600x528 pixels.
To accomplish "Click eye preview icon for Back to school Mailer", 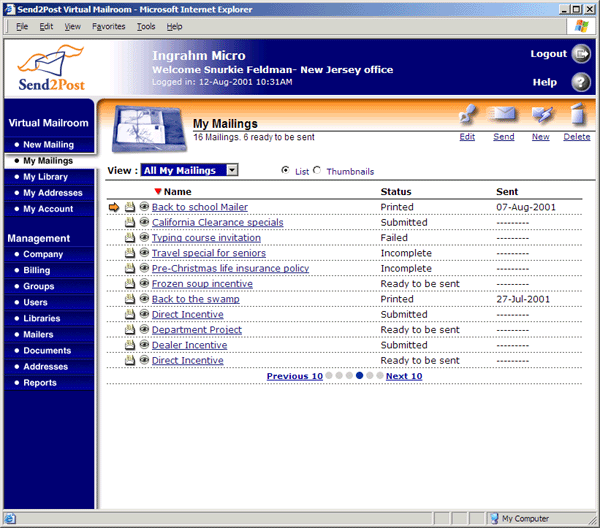I will (x=144, y=207).
